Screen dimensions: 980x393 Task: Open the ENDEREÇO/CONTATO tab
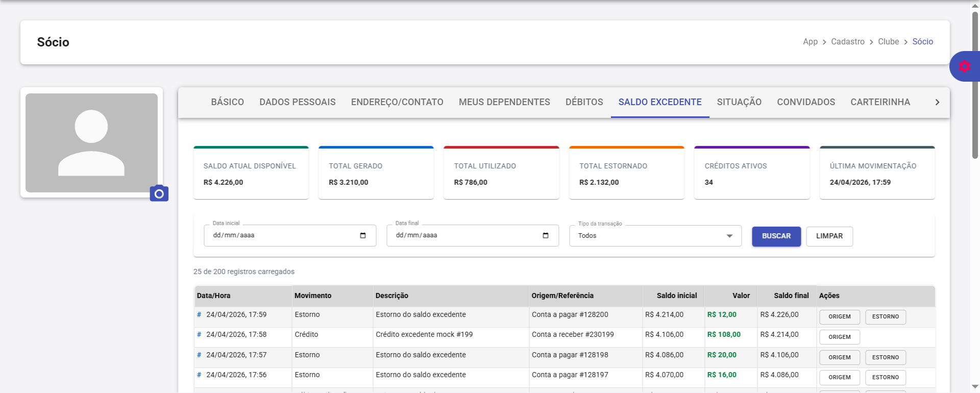[397, 102]
